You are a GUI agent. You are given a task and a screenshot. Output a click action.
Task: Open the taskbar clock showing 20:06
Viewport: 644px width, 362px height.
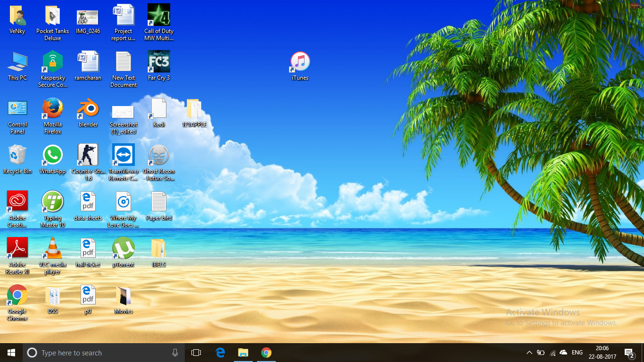coord(602,353)
